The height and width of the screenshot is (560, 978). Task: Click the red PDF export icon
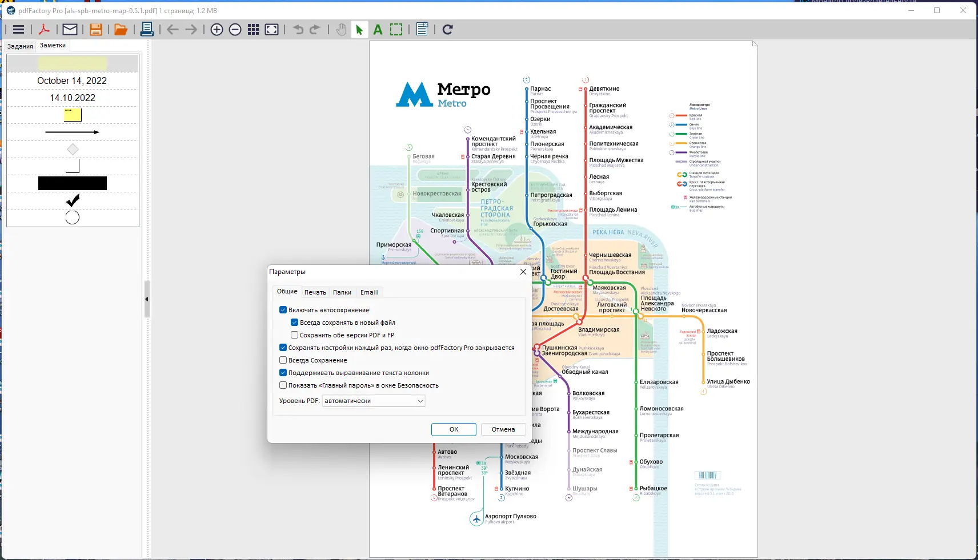coord(44,30)
